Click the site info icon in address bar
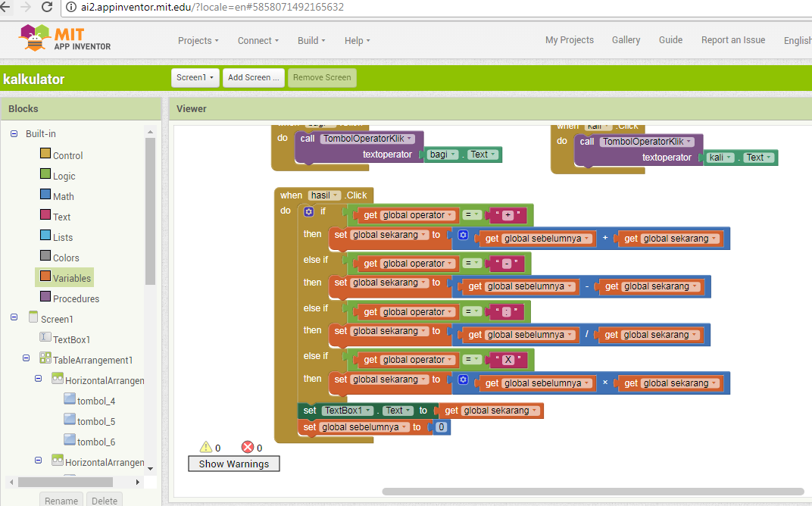This screenshot has width=812, height=506. click(71, 8)
